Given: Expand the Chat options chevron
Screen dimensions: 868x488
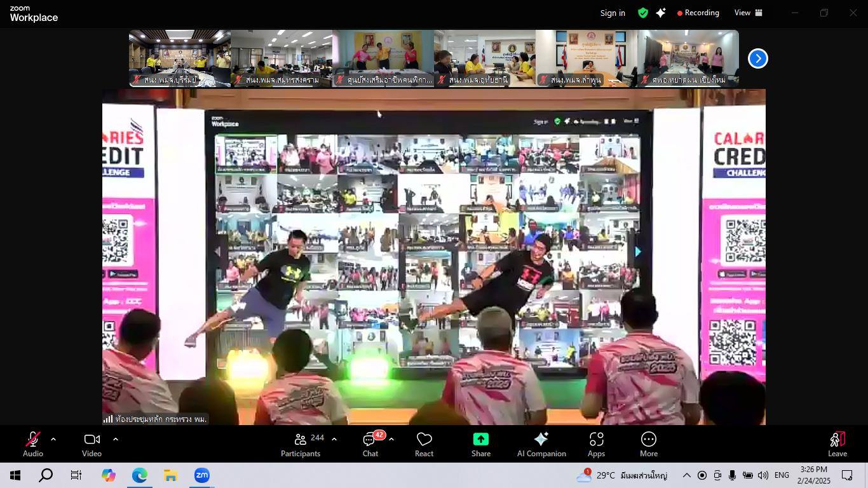Looking at the screenshot, I should point(391,439).
